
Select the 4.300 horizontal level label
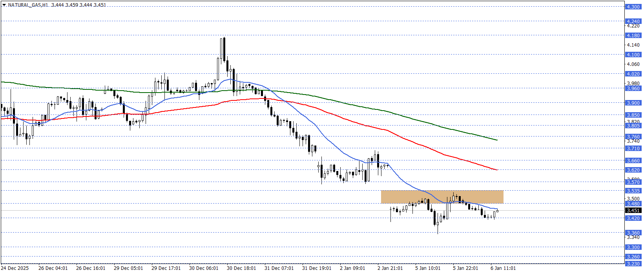[x=633, y=7]
